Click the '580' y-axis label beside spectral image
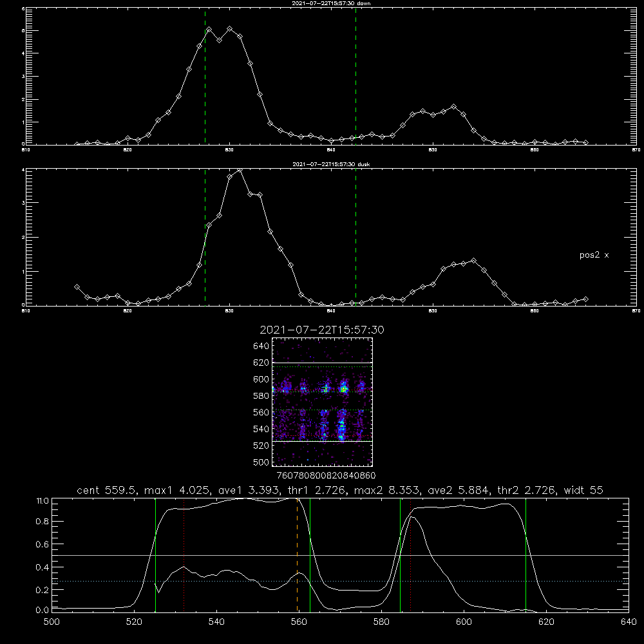The image size is (644, 644). point(261,396)
